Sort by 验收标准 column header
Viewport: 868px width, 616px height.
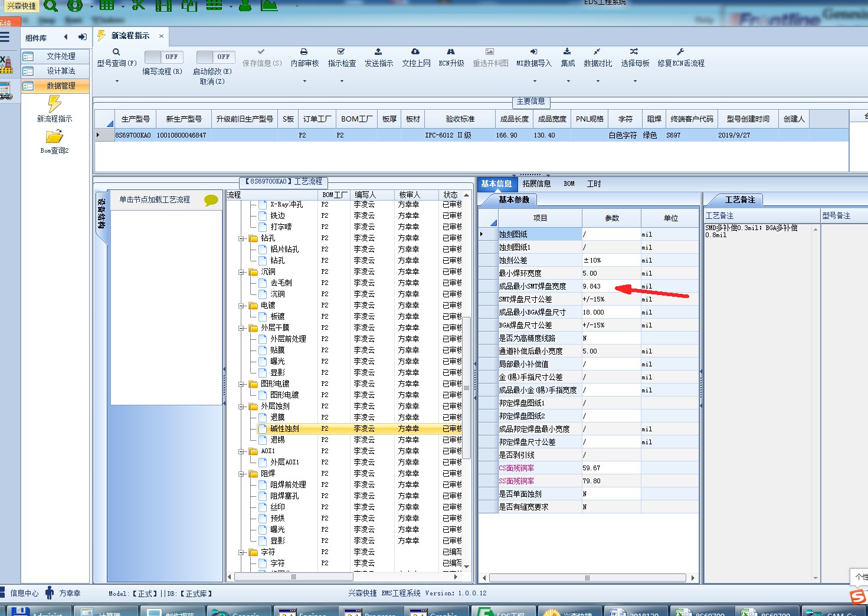point(460,119)
